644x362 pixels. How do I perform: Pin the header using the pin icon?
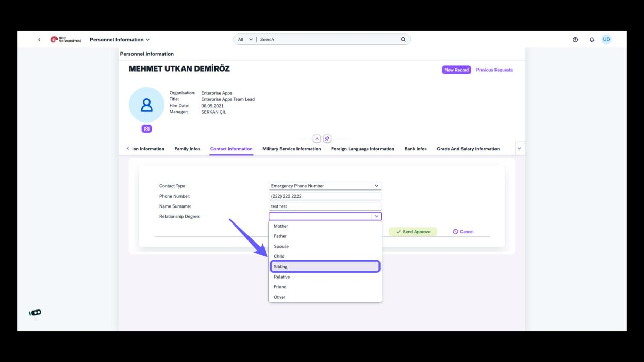tap(327, 139)
